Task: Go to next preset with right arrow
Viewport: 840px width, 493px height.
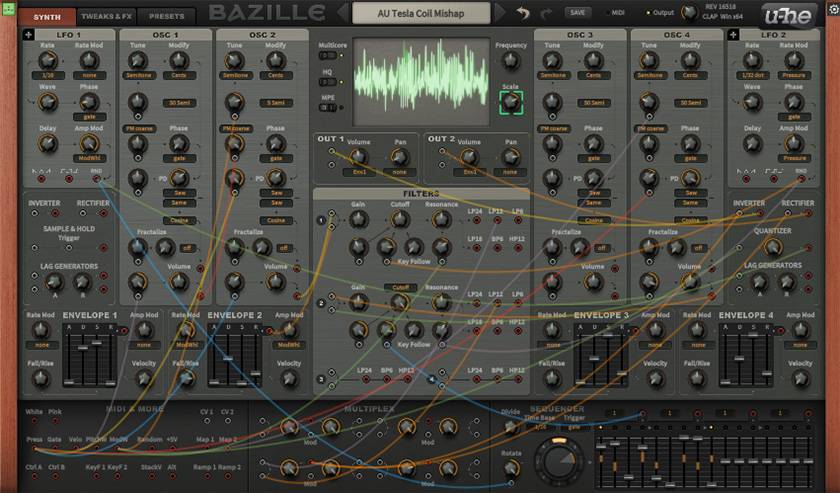Action: point(502,13)
